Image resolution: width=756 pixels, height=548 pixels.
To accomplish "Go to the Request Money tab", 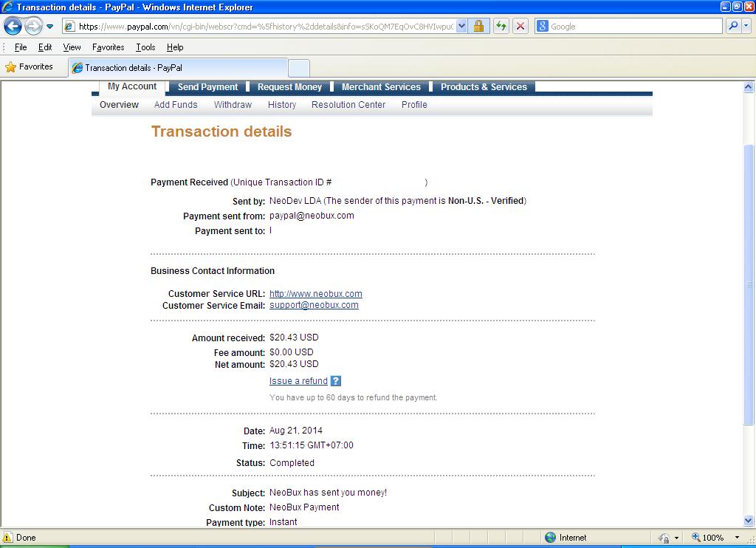I will (289, 87).
